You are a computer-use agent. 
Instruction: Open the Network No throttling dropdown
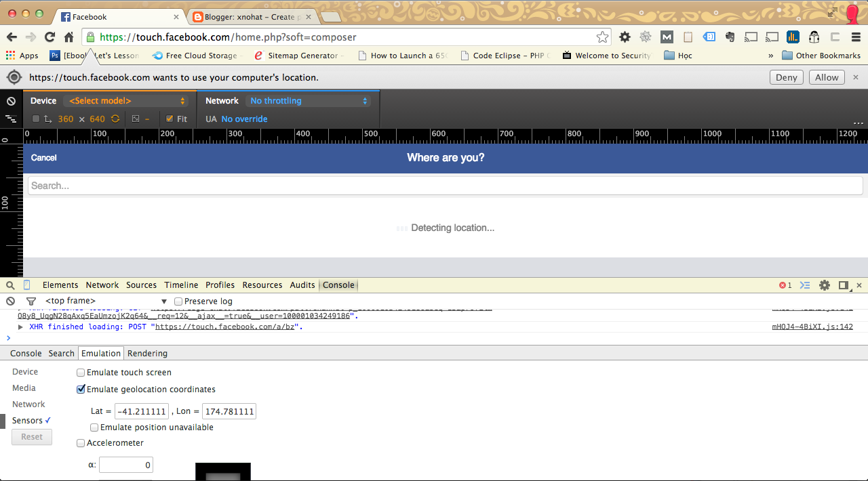(308, 101)
